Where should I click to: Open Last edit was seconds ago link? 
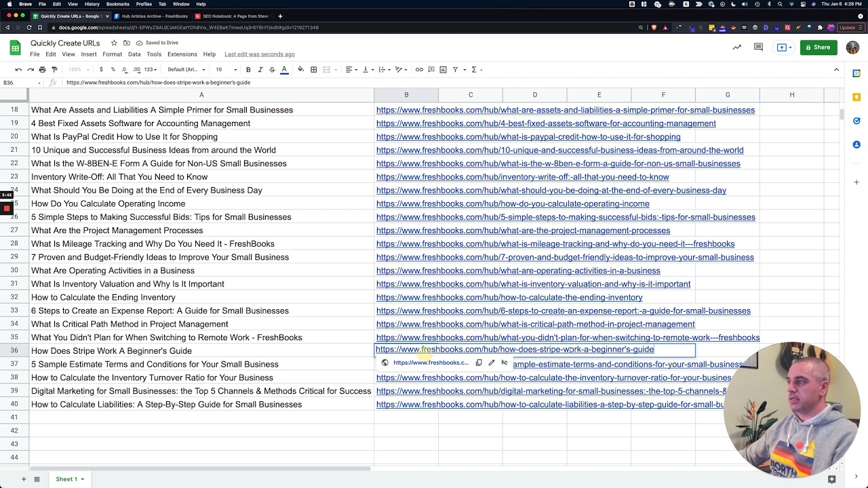pyautogui.click(x=259, y=54)
